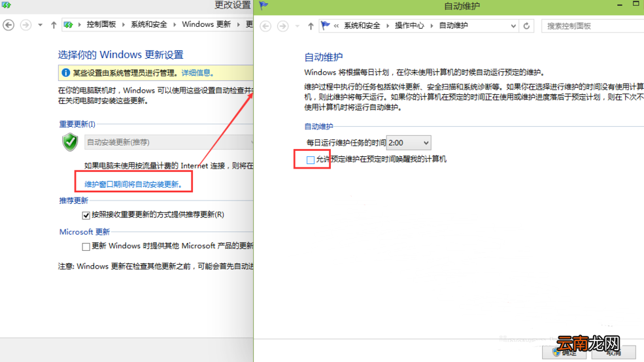Click title bar icon of 更改设置 window
The image size is (644, 362).
[6, 5]
